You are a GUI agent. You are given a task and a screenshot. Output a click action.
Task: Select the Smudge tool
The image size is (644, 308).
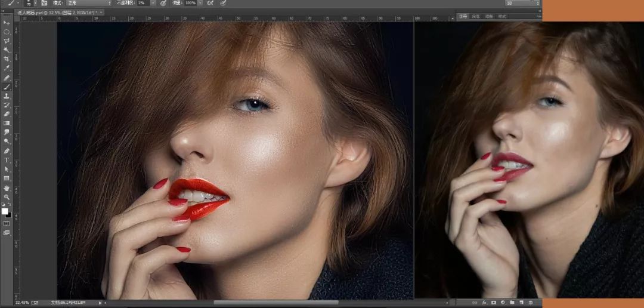coord(6,132)
